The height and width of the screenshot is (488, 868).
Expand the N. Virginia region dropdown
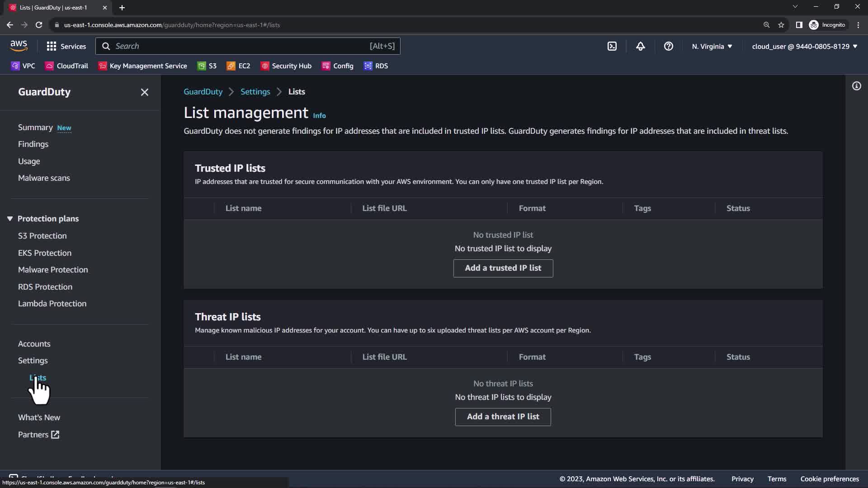[x=712, y=46]
